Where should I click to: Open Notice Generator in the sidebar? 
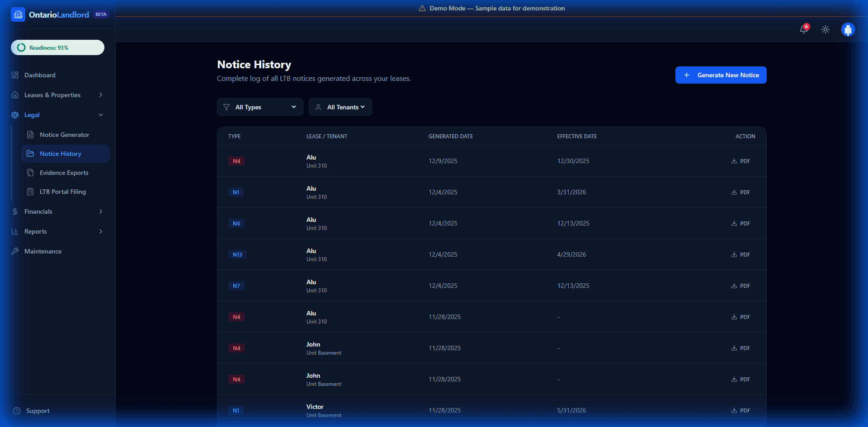[64, 135]
